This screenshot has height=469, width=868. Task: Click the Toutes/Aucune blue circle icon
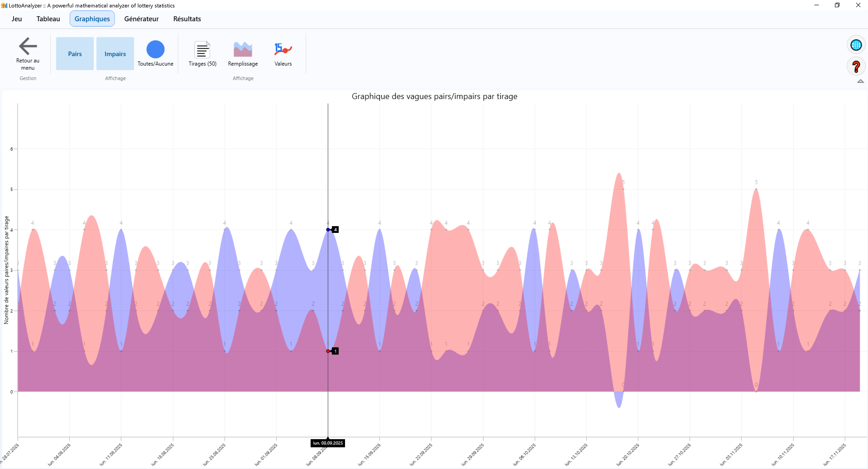coord(155,50)
